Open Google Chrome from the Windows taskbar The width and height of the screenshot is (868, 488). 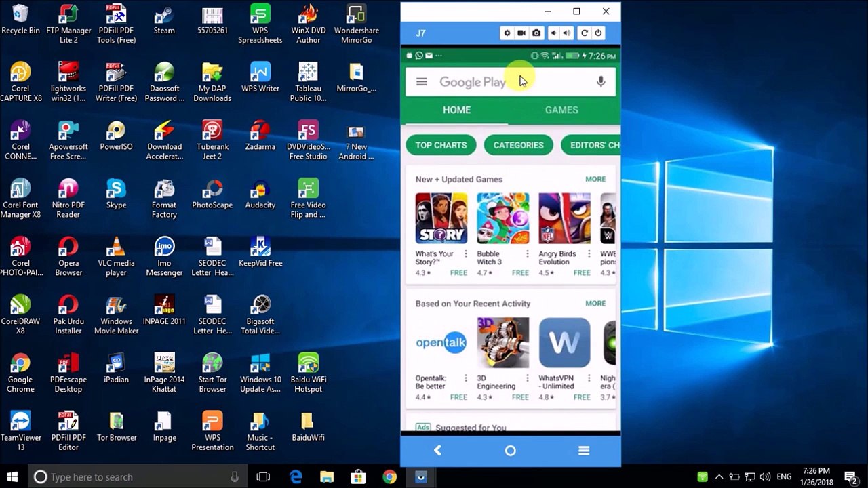[389, 477]
